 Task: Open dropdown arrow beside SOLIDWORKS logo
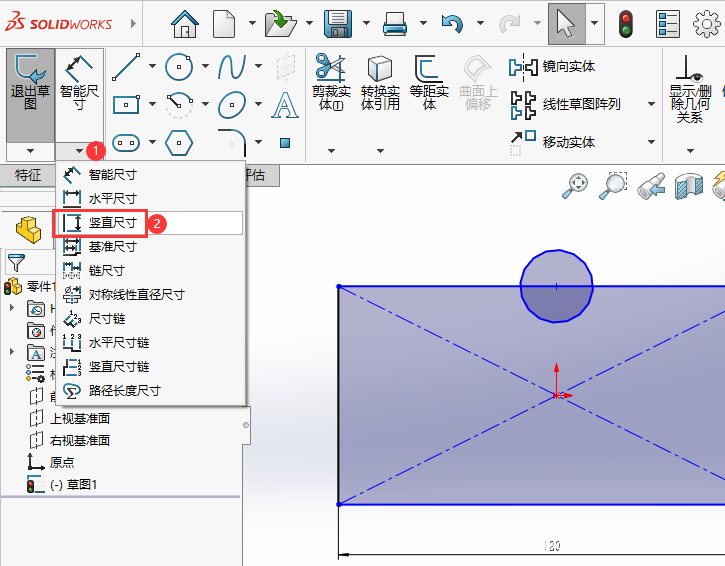coord(133,23)
